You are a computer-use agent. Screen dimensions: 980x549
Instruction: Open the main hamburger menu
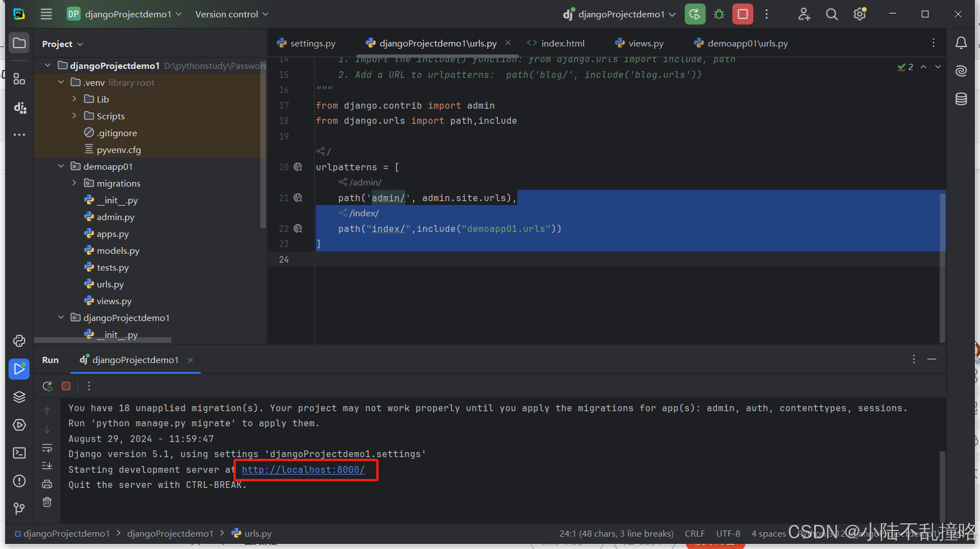click(x=46, y=14)
